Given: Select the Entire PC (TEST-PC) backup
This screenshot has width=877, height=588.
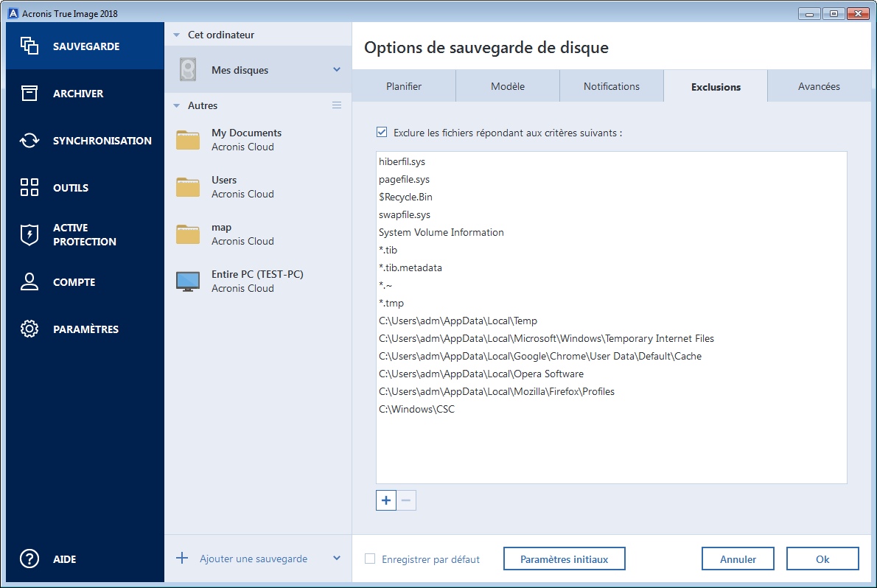Looking at the screenshot, I should click(x=258, y=281).
